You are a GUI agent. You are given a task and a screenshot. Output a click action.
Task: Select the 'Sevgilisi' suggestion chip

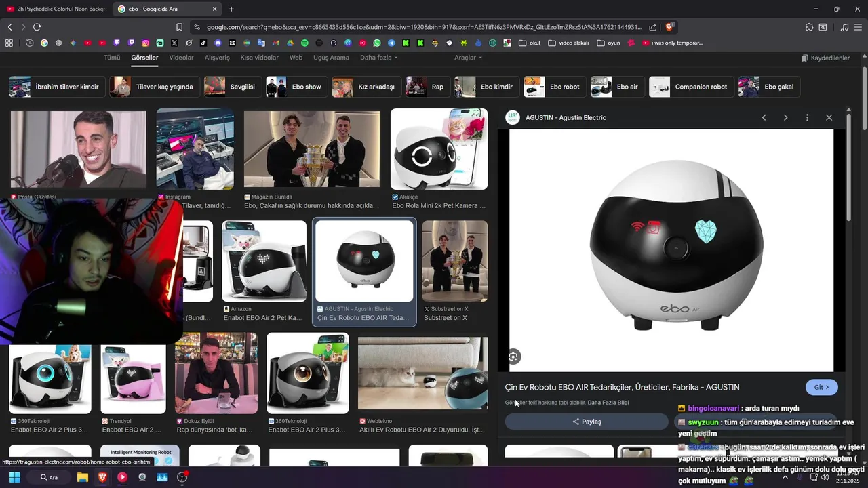click(x=233, y=87)
